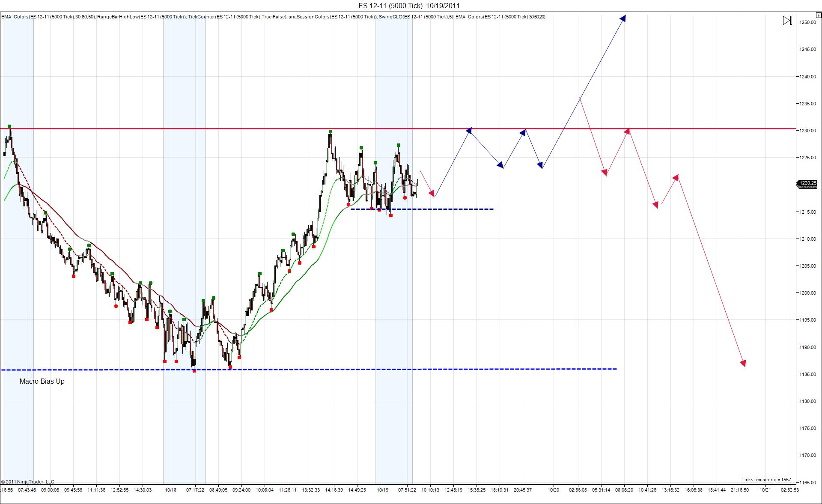Click the "Ticks remaining = 1557" counter text

(766, 480)
